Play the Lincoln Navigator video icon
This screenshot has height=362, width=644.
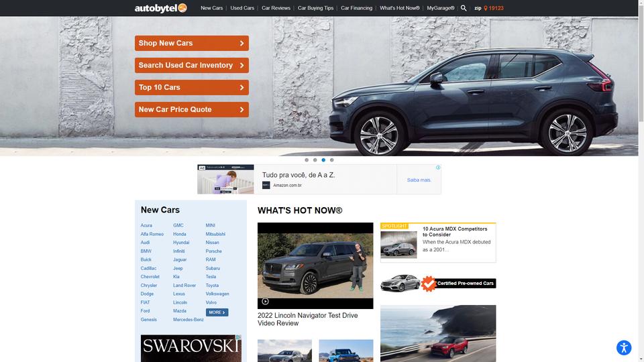coord(266,301)
